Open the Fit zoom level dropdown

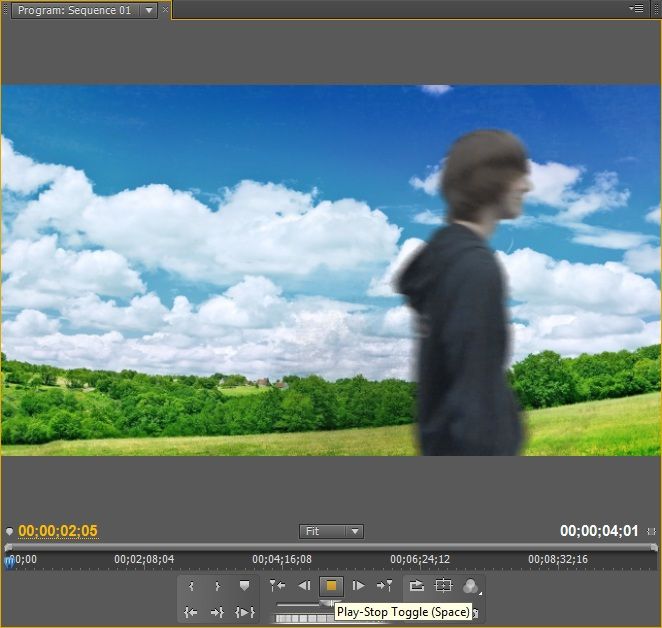331,531
